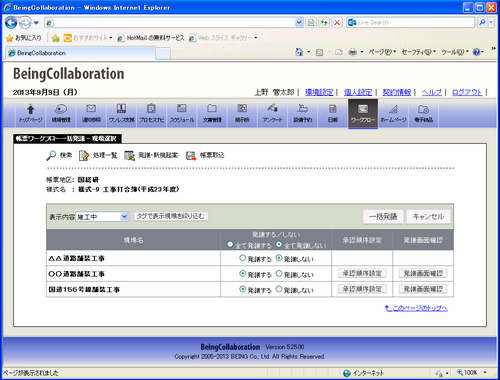Click the browser Stop (red X) button

point(337,22)
